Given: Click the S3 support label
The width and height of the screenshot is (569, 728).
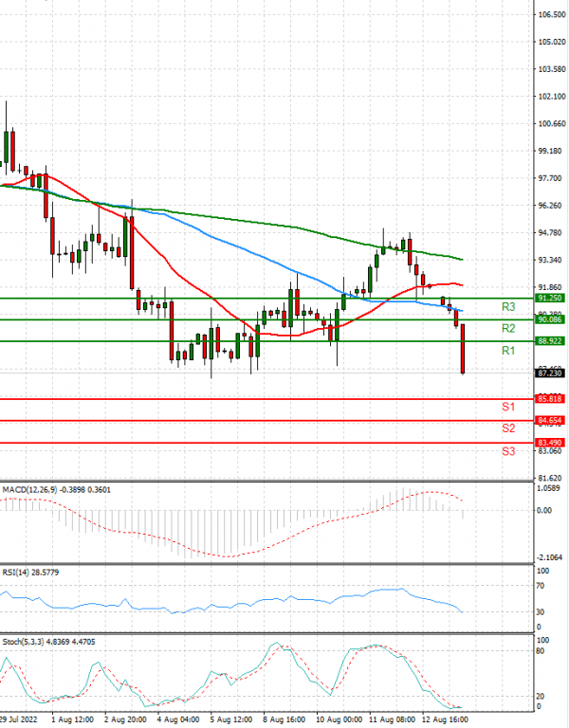Looking at the screenshot, I should pos(508,451).
